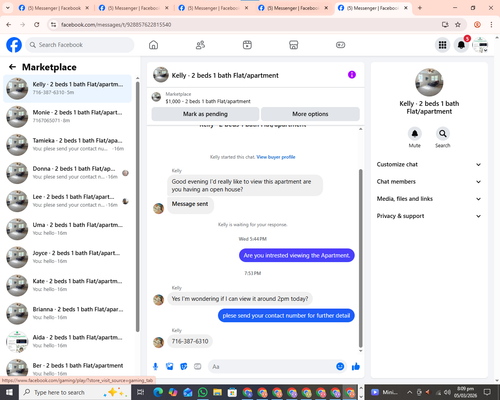Open the Monie conversation in list
Screen dimensions: 500x400
coord(67,116)
